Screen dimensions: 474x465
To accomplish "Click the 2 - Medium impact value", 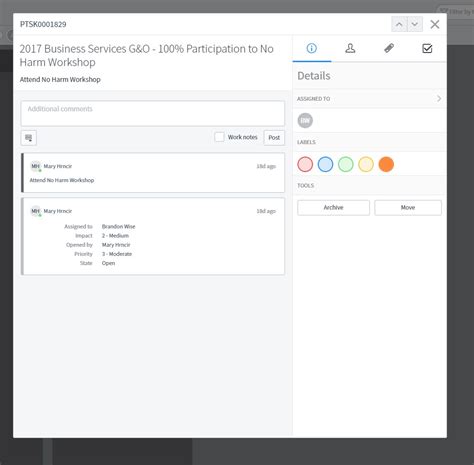I will (115, 236).
